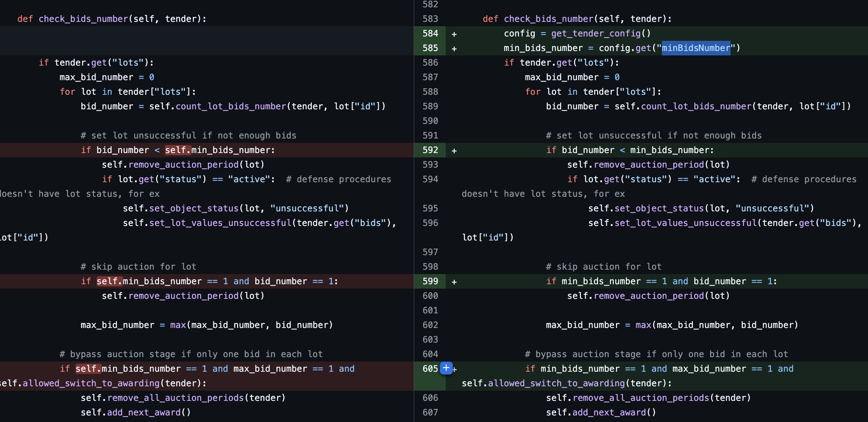Click highlighted self. in removed 'max_bid_number == 1' line
This screenshot has height=422, width=868.
(x=89, y=369)
